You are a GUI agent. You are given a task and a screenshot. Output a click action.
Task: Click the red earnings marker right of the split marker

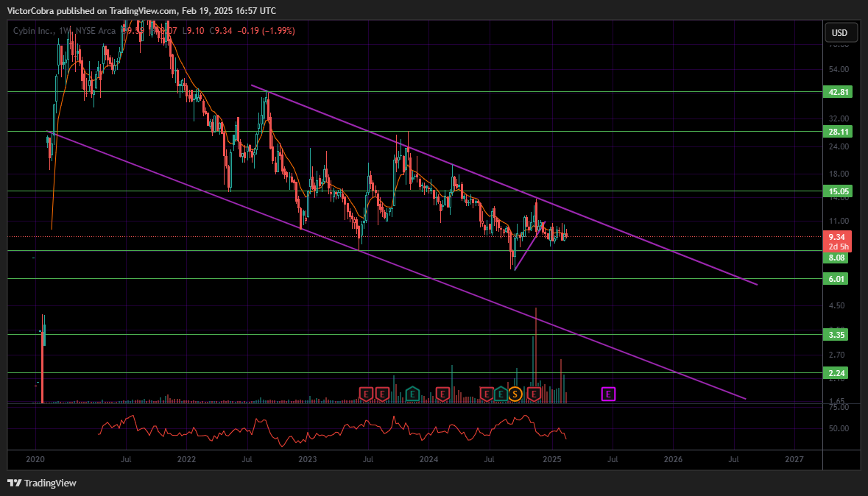point(534,394)
